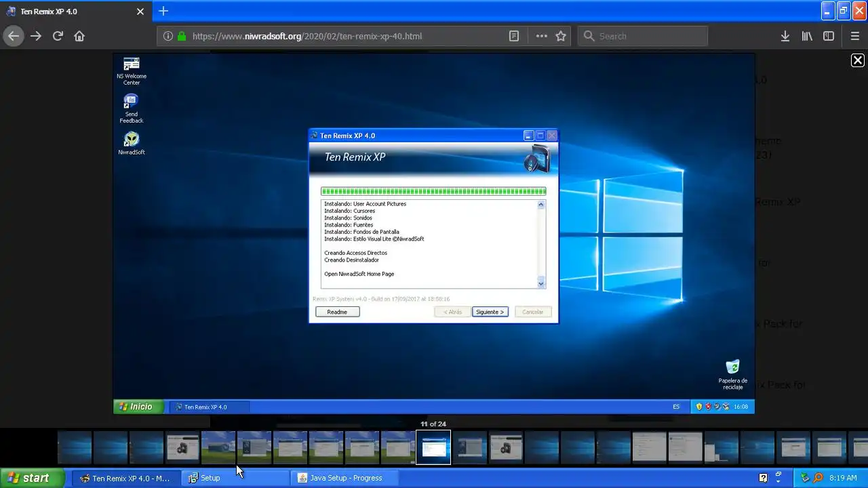
Task: Select the Ten Remix XP 4.0 tab
Action: coord(75,12)
